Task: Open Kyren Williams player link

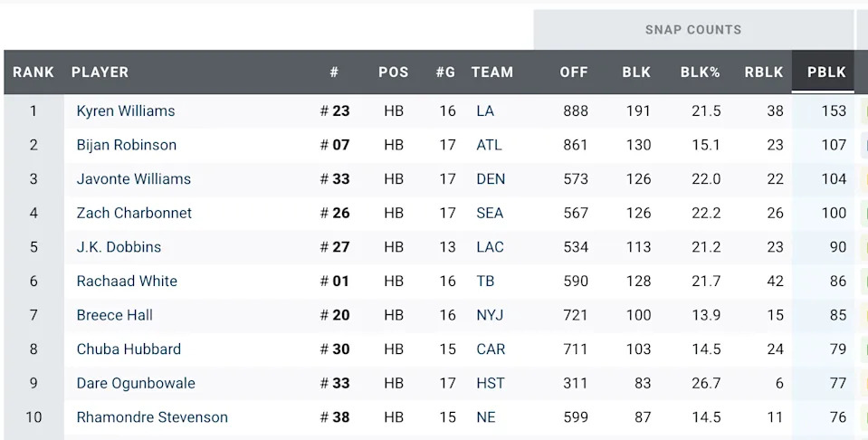Action: click(x=126, y=111)
